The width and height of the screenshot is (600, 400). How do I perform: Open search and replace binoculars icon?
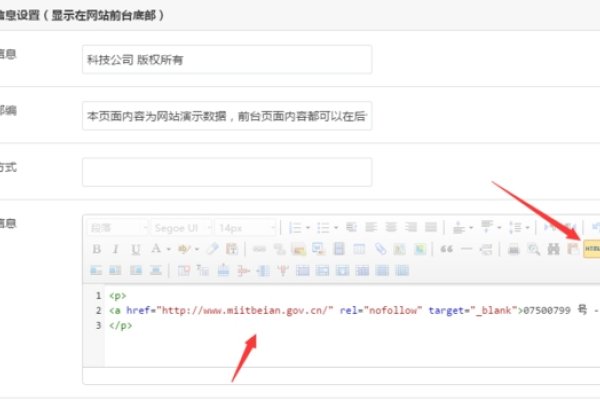[x=553, y=250]
